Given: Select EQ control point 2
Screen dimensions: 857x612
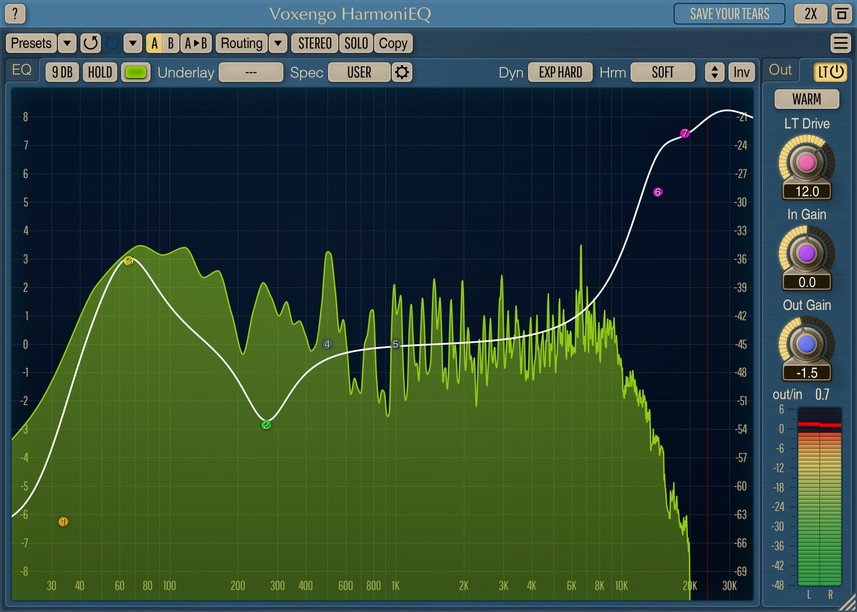Looking at the screenshot, I should tap(266, 425).
